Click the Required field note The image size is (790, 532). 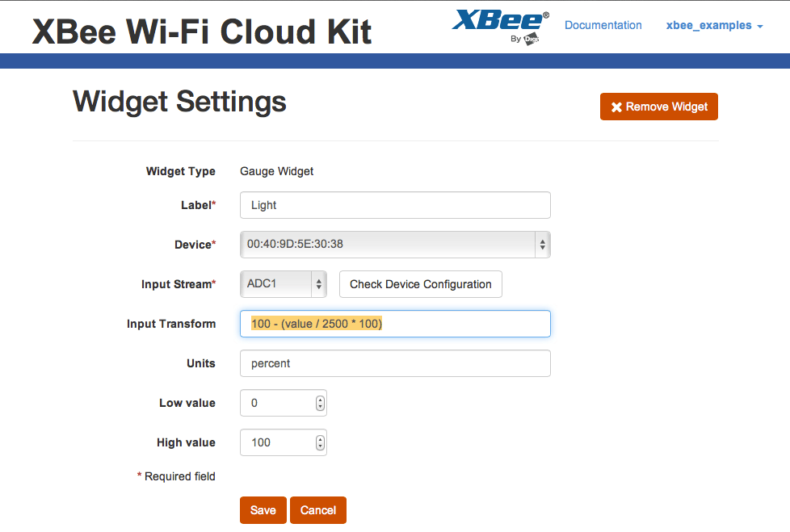[x=176, y=476]
